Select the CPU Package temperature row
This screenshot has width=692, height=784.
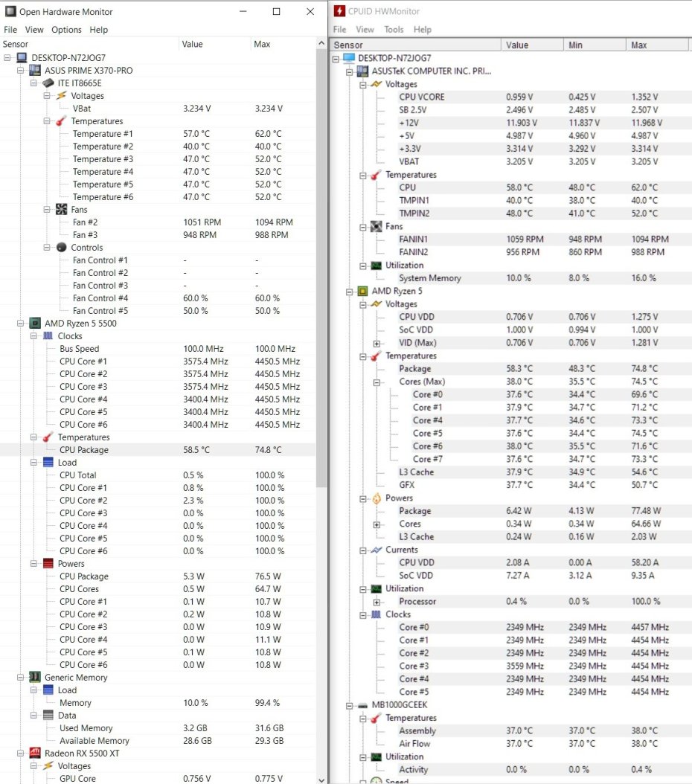(158, 450)
